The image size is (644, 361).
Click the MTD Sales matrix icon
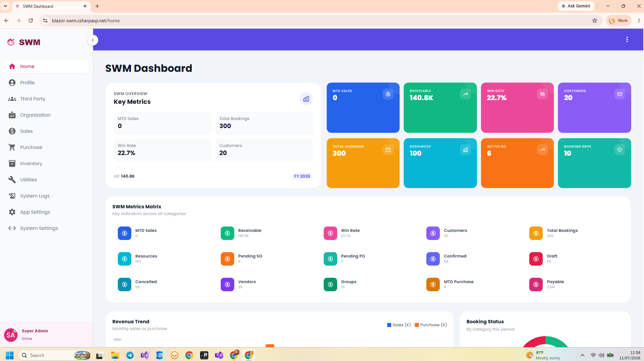[125, 233]
